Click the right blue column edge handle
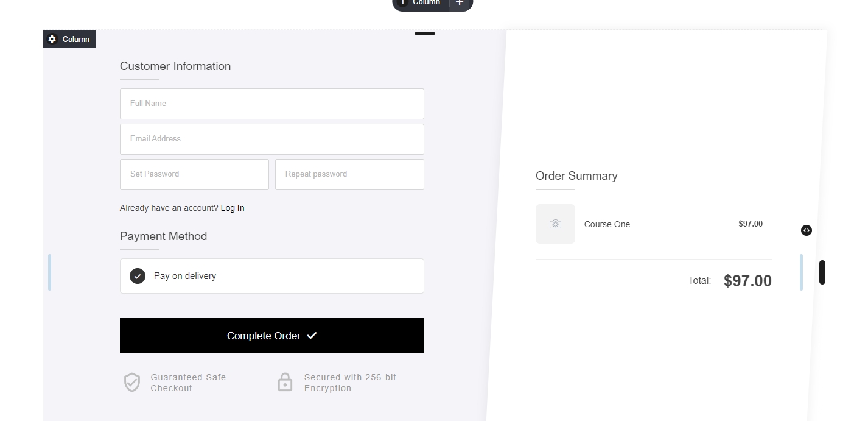 tap(801, 272)
